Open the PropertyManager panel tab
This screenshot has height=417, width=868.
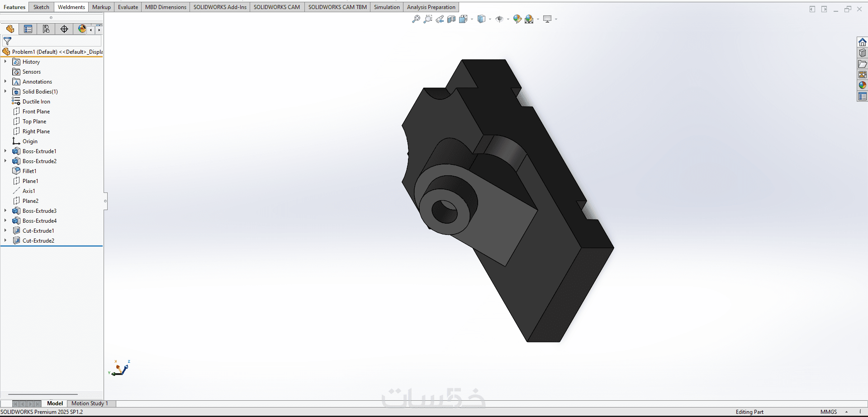[28, 29]
